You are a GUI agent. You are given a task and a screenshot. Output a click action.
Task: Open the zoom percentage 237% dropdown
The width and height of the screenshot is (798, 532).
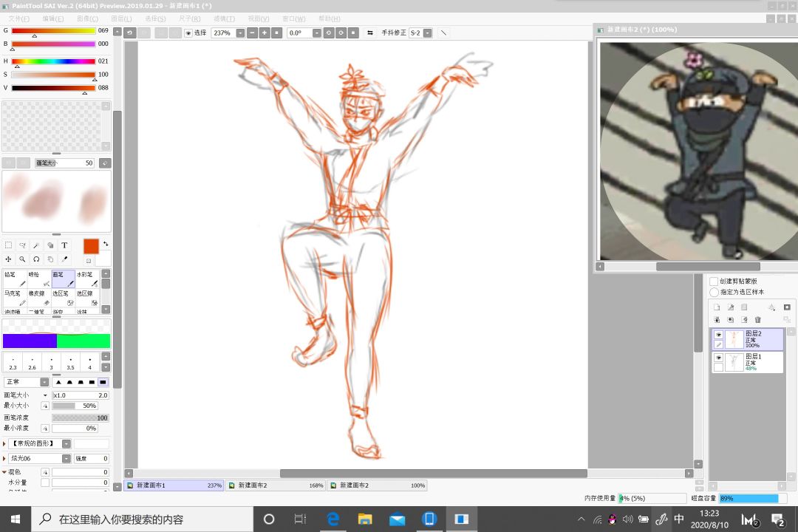[x=241, y=33]
